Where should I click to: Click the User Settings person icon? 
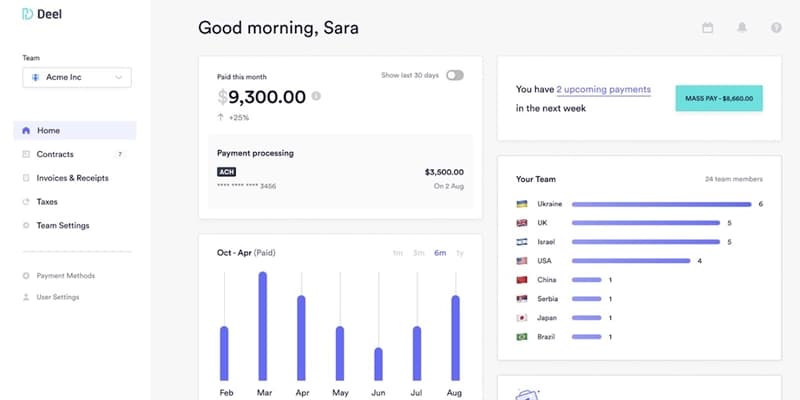tap(26, 297)
